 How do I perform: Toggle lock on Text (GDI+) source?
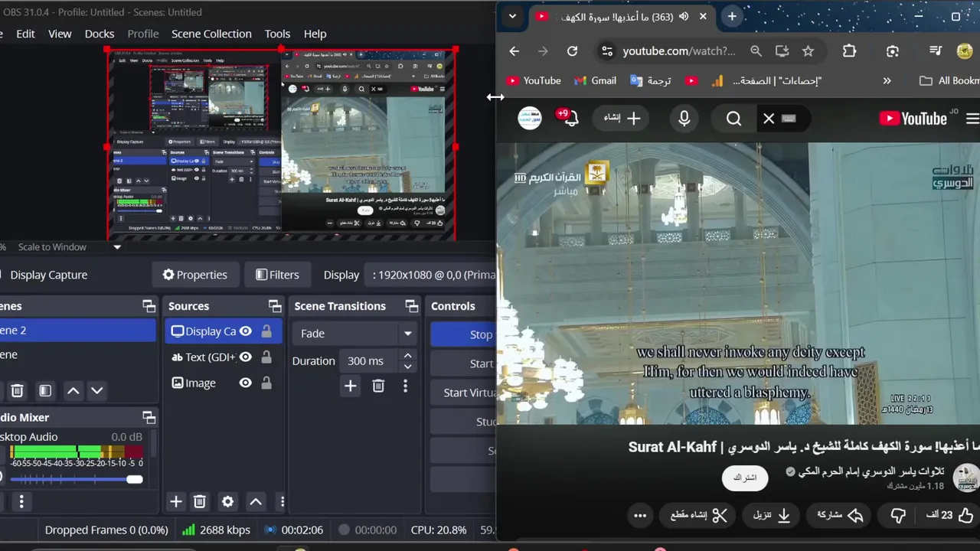(x=266, y=357)
